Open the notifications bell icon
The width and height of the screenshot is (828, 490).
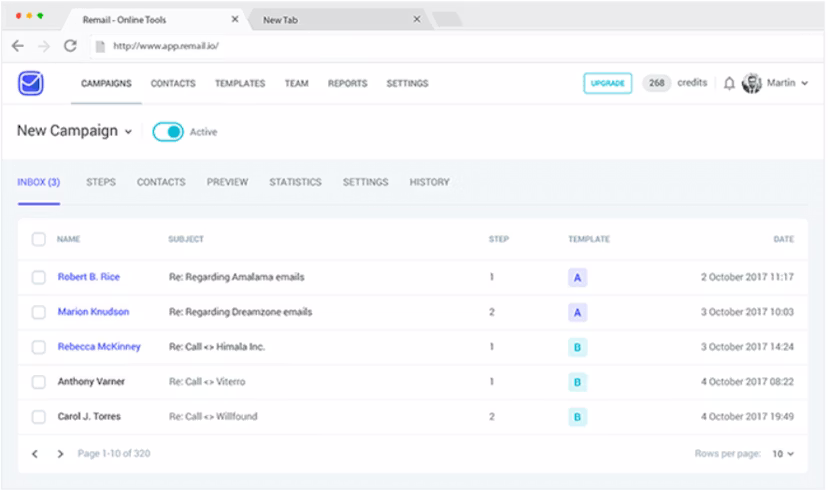click(729, 84)
